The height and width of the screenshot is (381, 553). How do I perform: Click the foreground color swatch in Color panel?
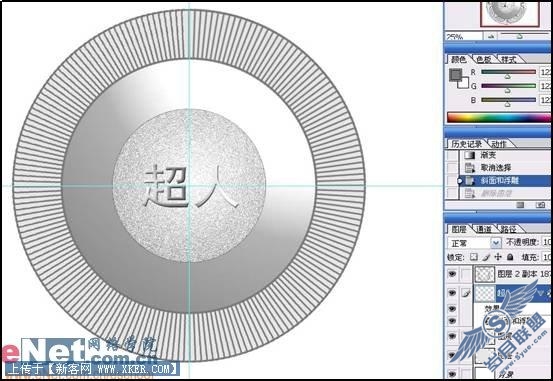[455, 75]
